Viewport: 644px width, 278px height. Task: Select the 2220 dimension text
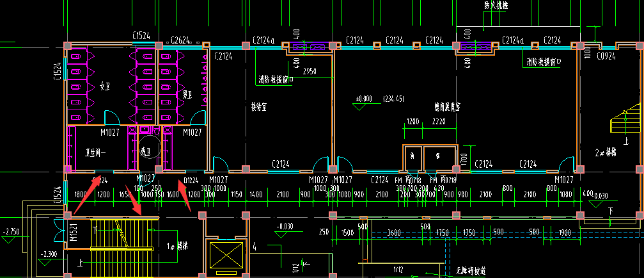point(438,122)
